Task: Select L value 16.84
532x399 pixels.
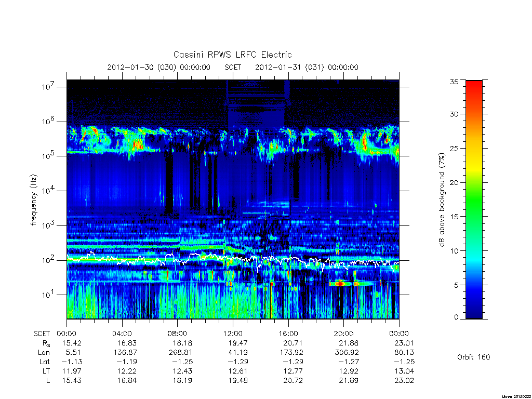Action: 127,381
